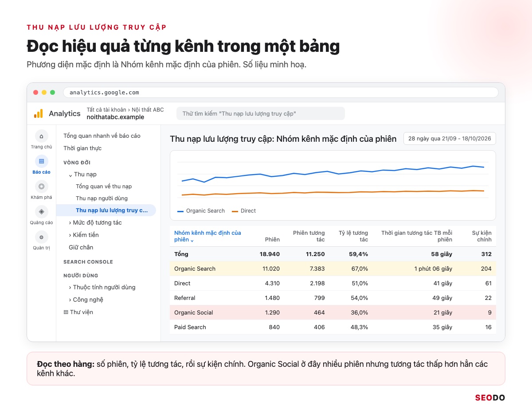Click the account breadcrumb Nội thất ABC
Viewport: 532px width, 412px height.
tap(147, 109)
